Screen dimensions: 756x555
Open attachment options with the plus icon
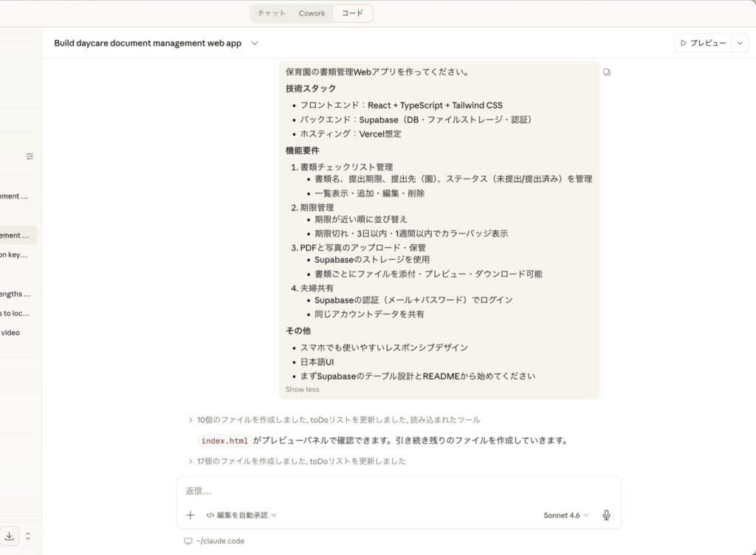[x=190, y=514]
